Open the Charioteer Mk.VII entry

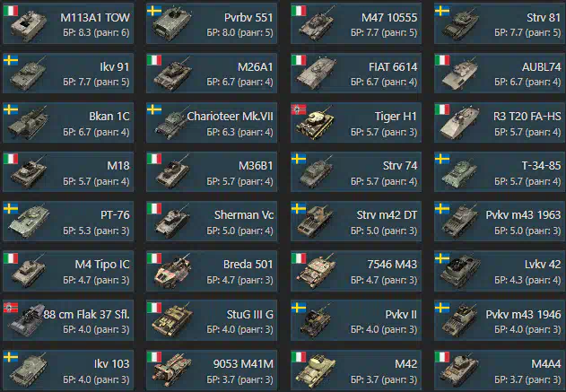tap(212, 122)
